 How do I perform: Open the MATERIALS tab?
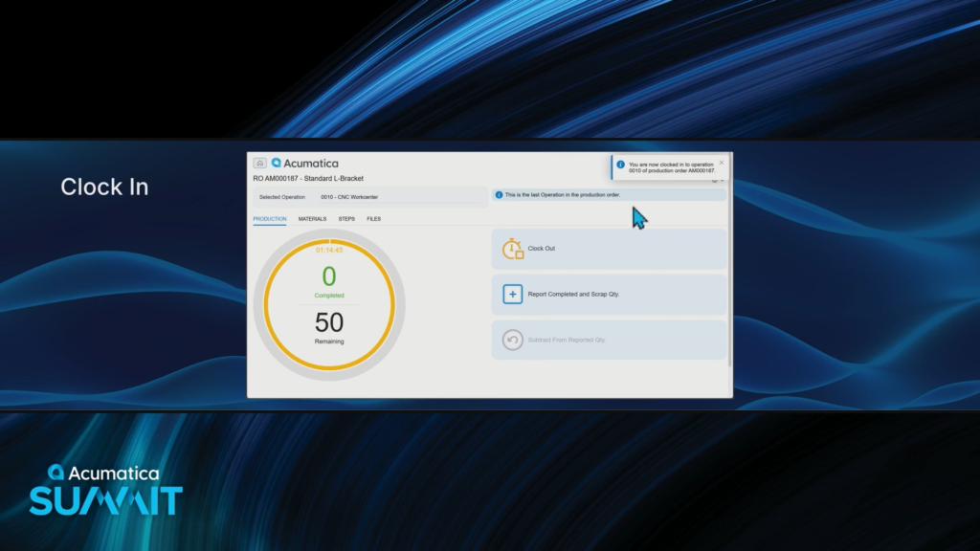click(x=312, y=219)
